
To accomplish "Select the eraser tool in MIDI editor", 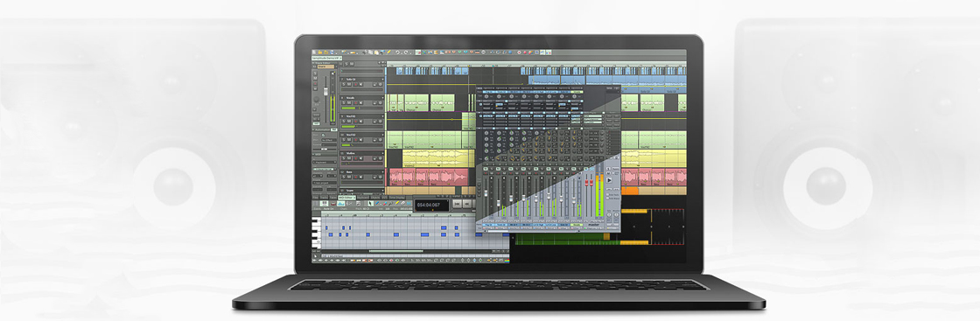I will pos(385,203).
